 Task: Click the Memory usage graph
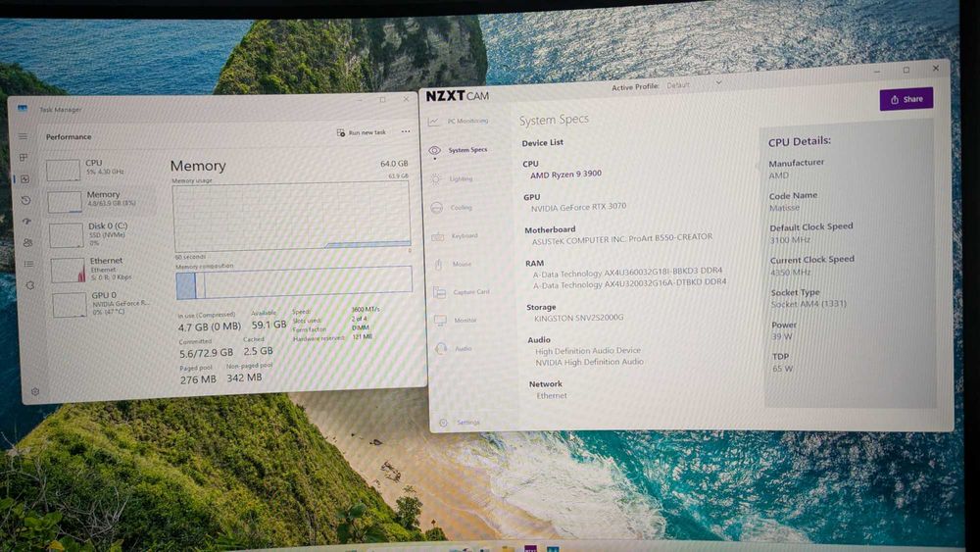point(292,217)
